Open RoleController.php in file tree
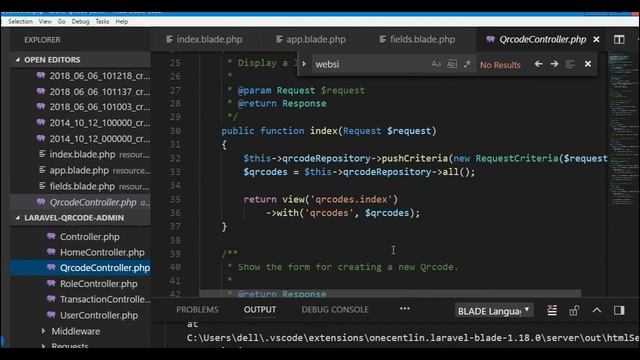640x360 pixels. (x=80, y=284)
